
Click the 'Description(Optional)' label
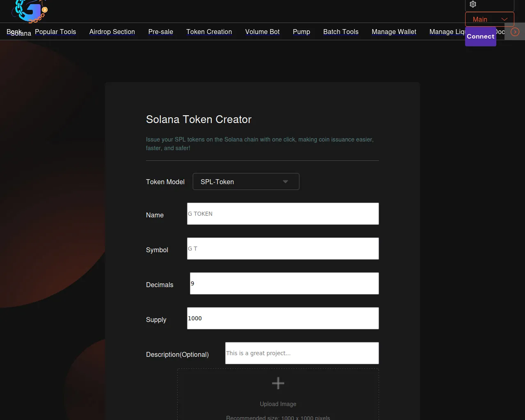tap(177, 354)
